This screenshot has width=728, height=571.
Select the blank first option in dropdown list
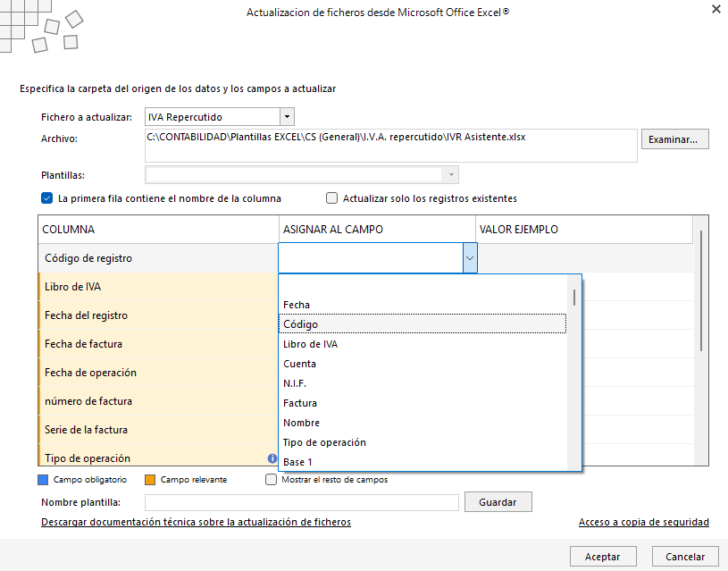coord(423,285)
